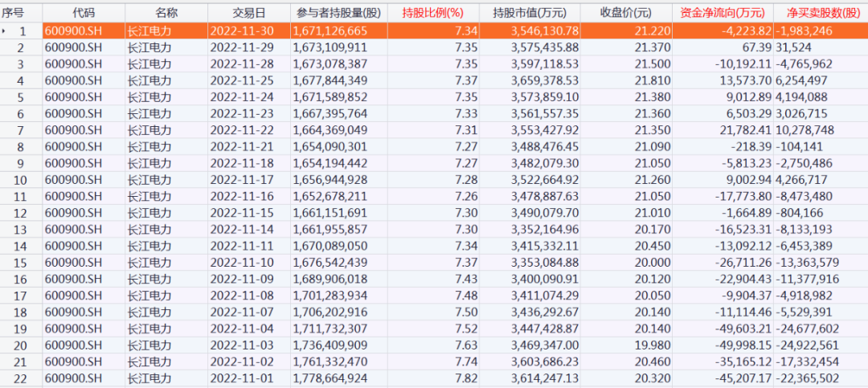Select date cell 2022-11-18
868x388 pixels.
coord(242,163)
